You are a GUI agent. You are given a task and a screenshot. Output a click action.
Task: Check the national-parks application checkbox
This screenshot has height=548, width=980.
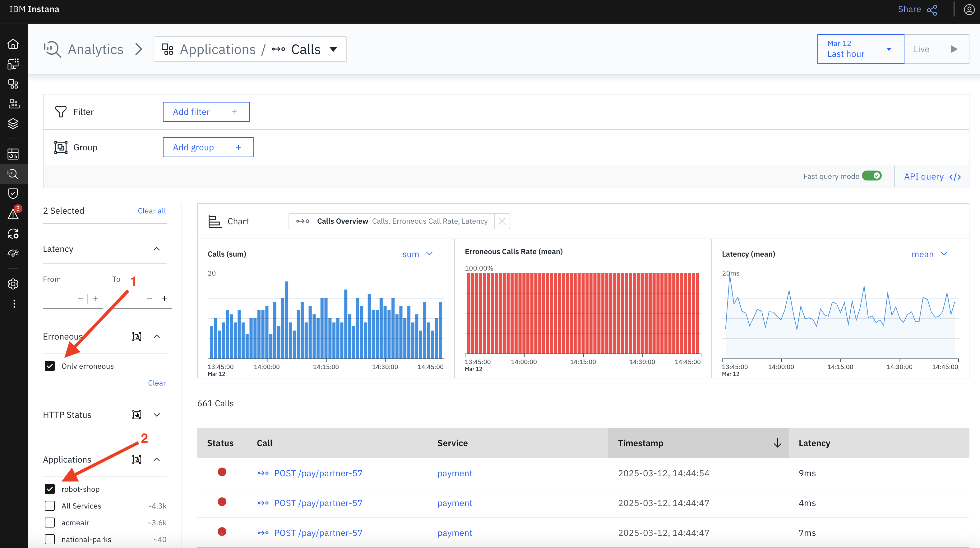click(50, 539)
